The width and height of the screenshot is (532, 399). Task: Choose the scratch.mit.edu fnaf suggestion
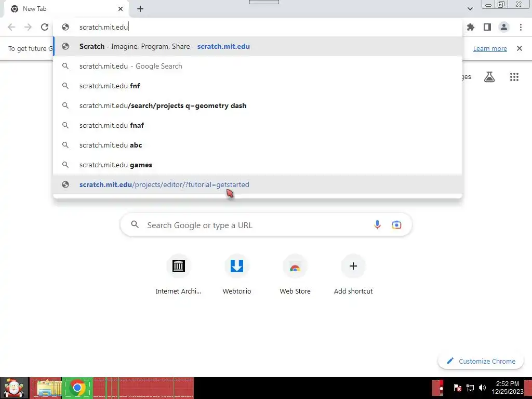coord(258,125)
